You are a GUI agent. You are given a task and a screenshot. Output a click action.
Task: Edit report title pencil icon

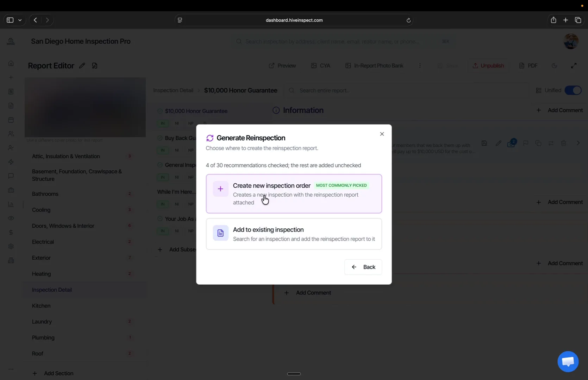coord(82,66)
